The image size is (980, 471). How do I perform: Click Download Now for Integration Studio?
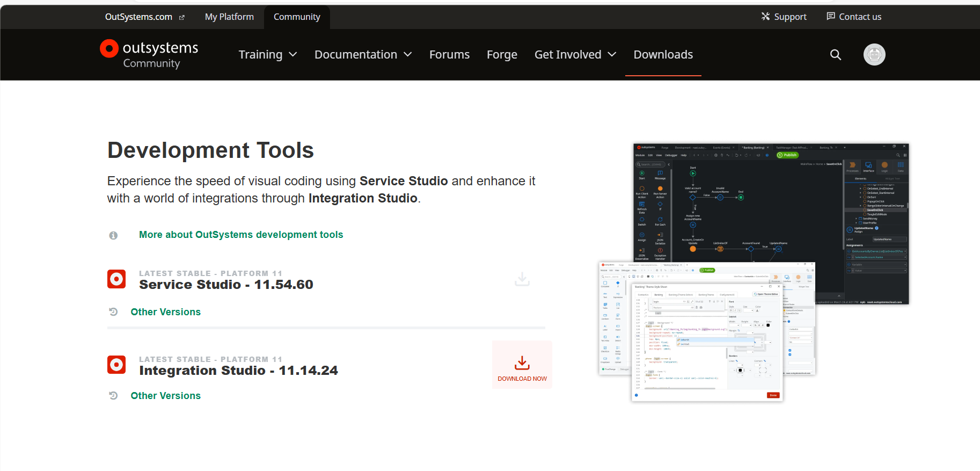point(522,365)
